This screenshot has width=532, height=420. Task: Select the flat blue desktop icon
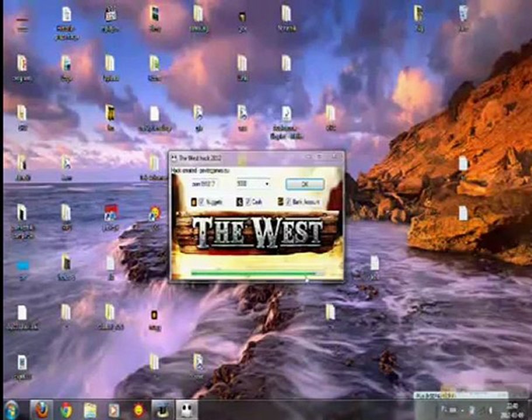pos(23,269)
